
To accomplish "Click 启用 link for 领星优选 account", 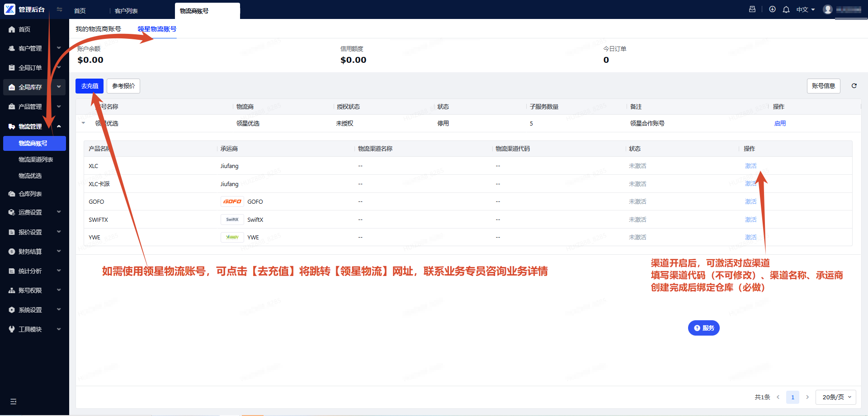I will [x=780, y=123].
